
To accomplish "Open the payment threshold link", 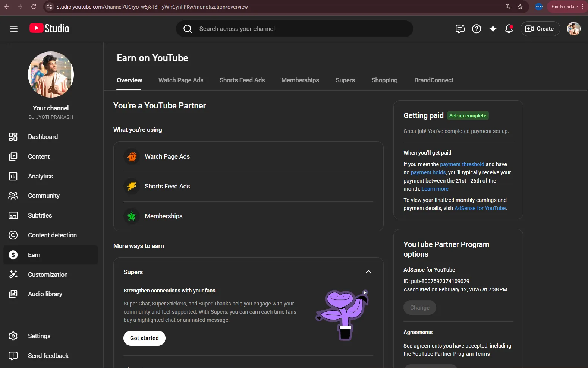I will (462, 164).
